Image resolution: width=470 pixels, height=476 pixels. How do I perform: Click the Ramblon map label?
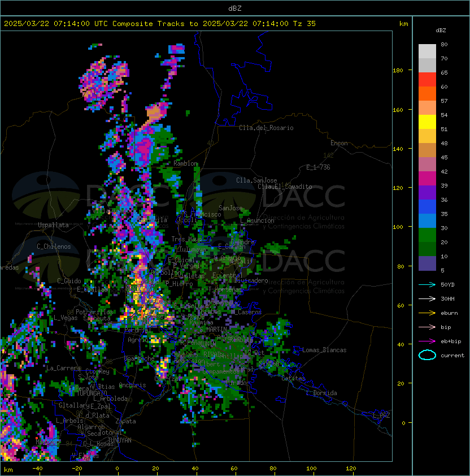pyautogui.click(x=185, y=163)
